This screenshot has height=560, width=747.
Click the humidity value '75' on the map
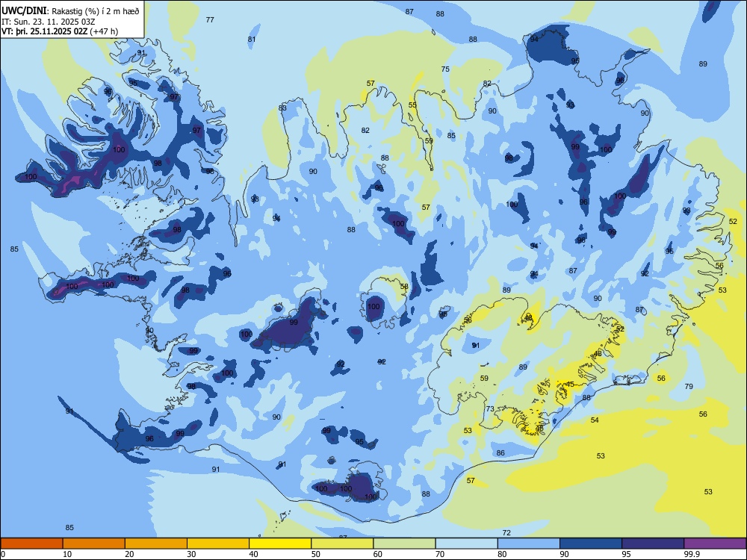[445, 69]
